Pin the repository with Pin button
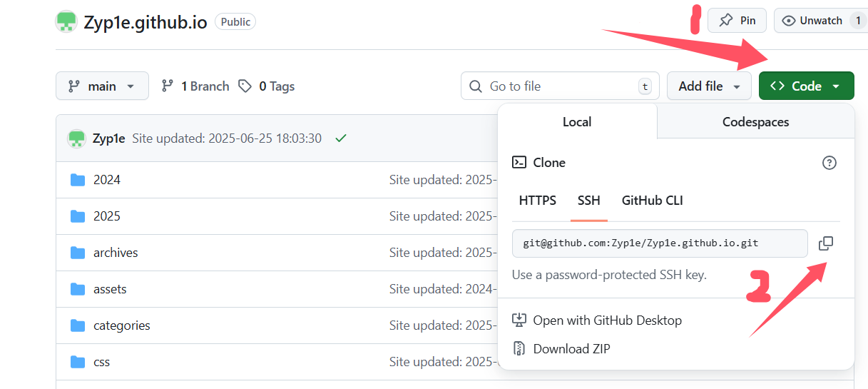The height and width of the screenshot is (389, 868). click(737, 21)
